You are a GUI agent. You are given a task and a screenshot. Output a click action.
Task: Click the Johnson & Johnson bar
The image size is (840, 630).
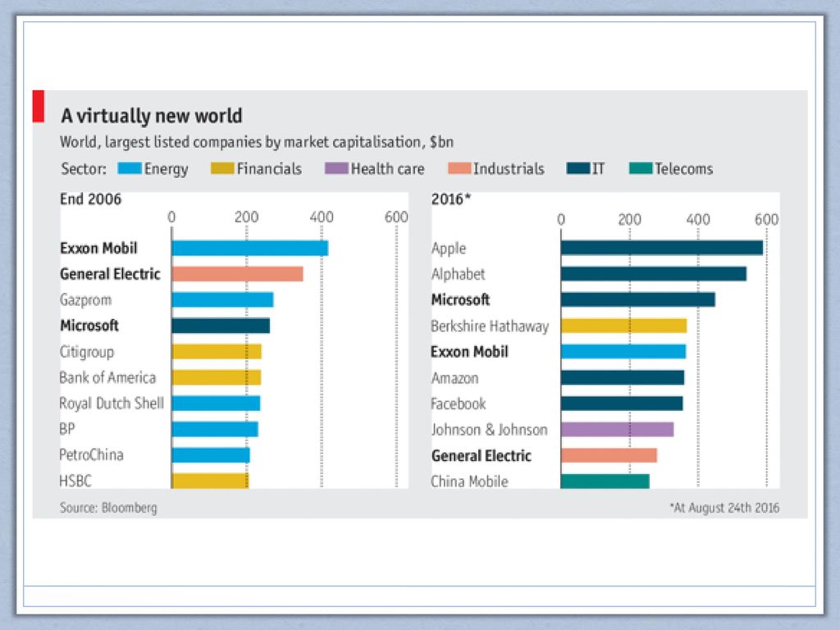617,429
